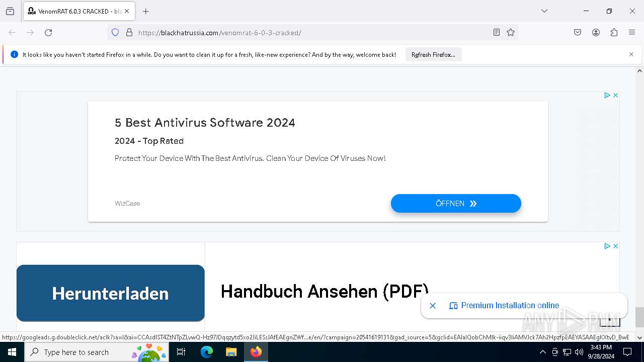Viewport: 644px width, 362px height.
Task: Reload the current page
Action: (48, 33)
